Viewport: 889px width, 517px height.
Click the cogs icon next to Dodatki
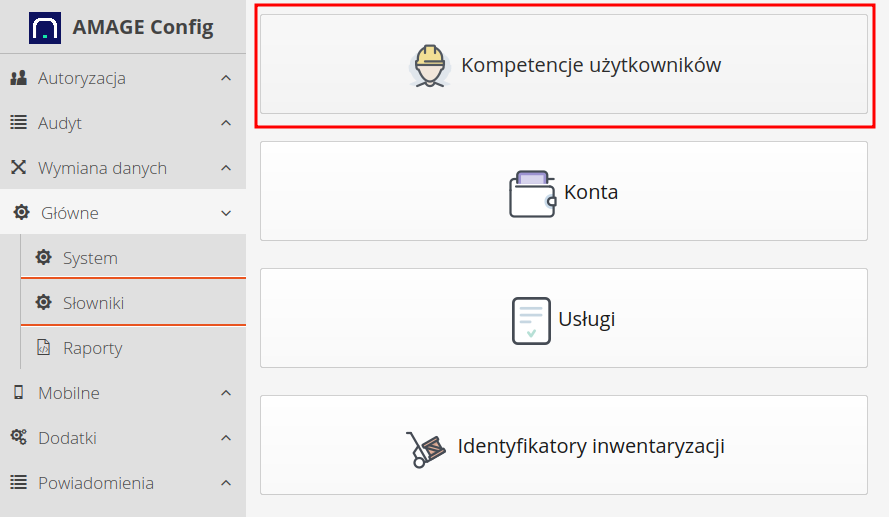pyautogui.click(x=18, y=438)
